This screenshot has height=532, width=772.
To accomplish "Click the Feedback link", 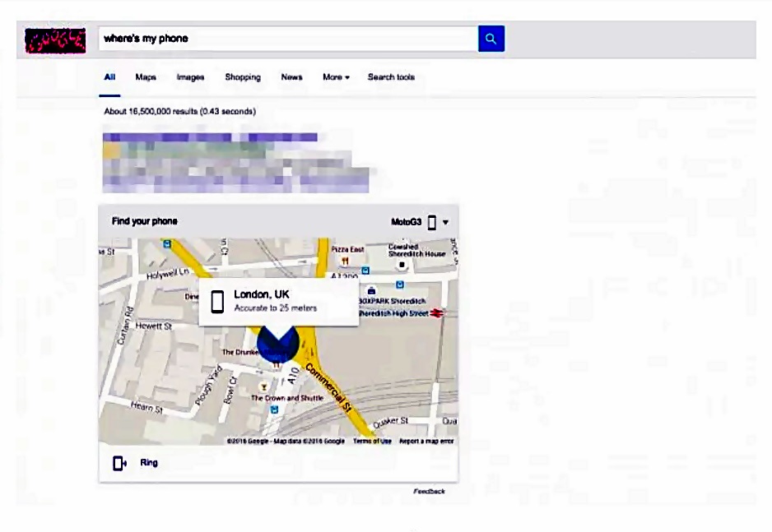I will tap(429, 491).
